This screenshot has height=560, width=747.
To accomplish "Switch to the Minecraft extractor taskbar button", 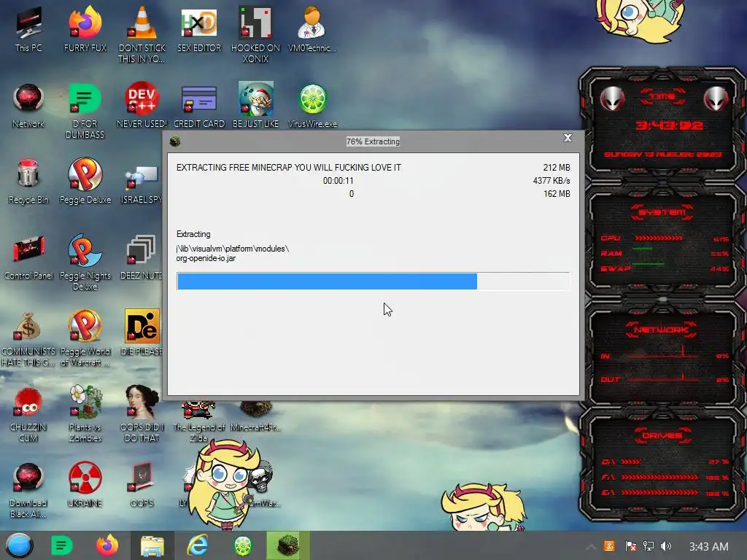I will 287,545.
